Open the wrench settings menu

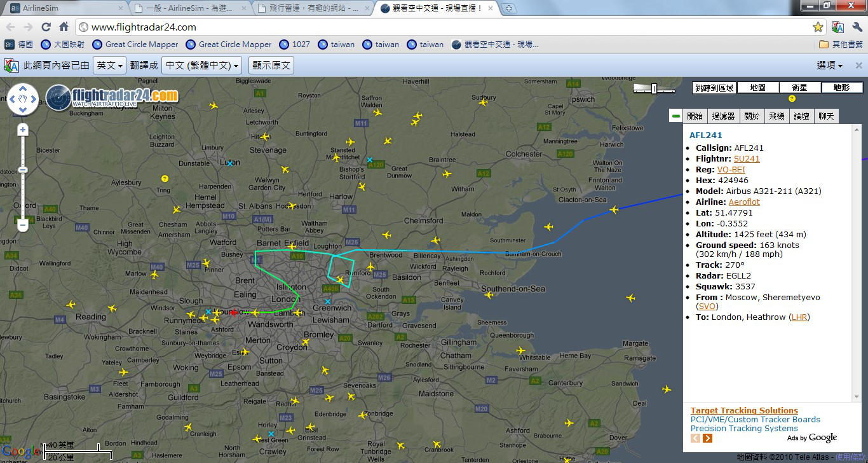click(857, 27)
